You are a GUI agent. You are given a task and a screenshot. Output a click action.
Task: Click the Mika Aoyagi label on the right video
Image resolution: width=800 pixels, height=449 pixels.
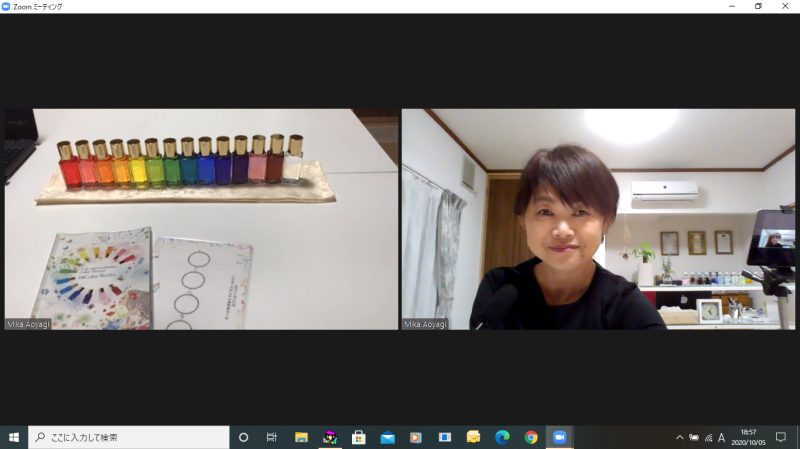(x=426, y=324)
